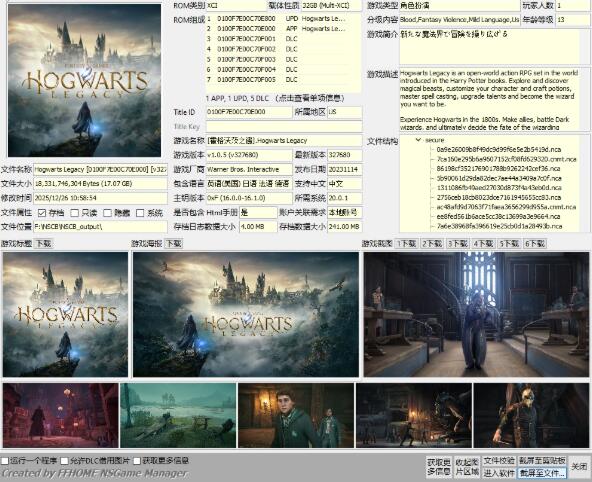592x482 pixels.
Task: Click the 修改时间 field 2025/12/26
Action: [x=100, y=198]
